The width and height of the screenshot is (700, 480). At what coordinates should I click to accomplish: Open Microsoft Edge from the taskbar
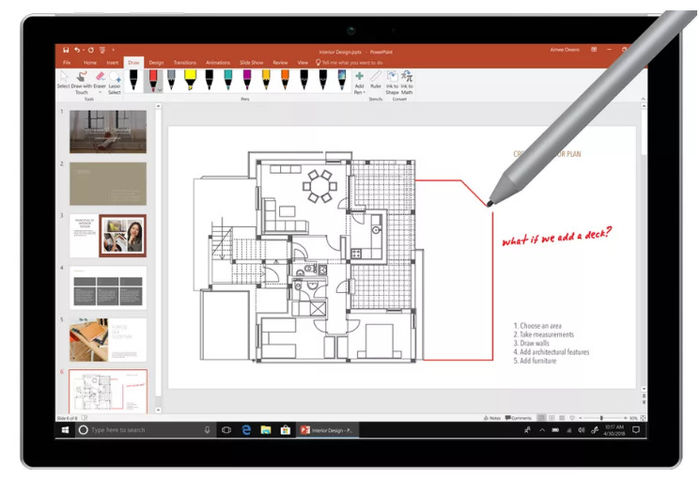246,429
